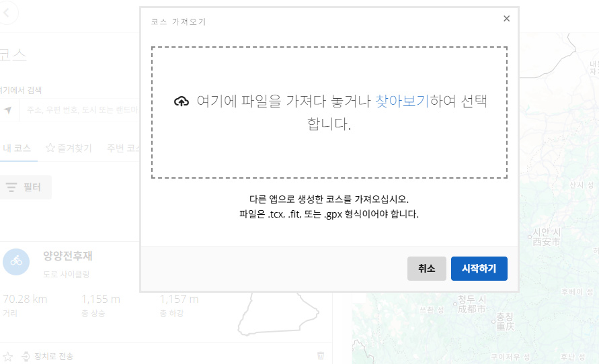The height and width of the screenshot is (364, 599).
Task: Open the 양양전후재 course title
Action: (67, 255)
